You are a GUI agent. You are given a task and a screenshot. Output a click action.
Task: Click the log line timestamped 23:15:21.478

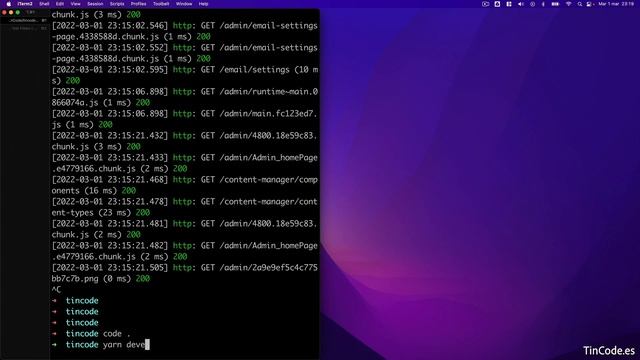(184, 202)
